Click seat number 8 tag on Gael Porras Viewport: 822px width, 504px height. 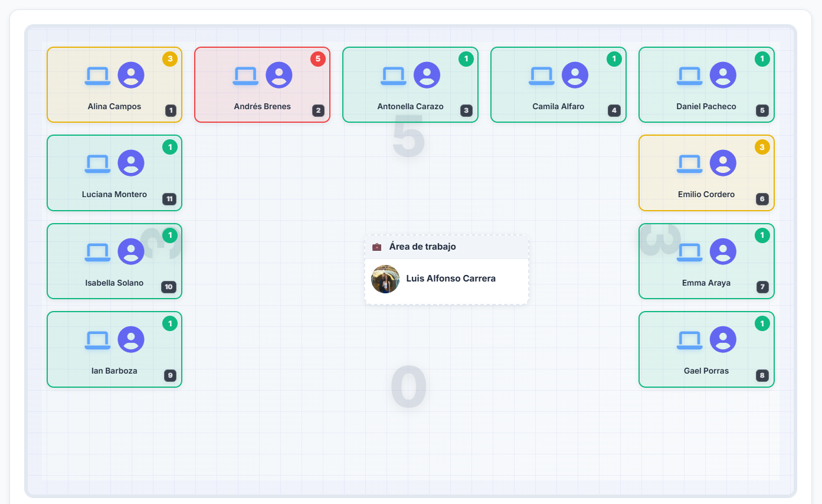click(762, 375)
